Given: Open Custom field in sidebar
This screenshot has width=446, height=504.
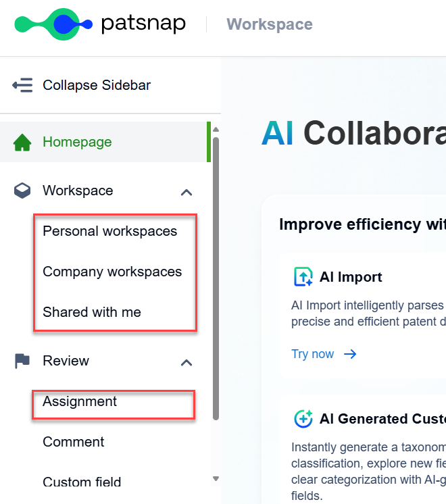Looking at the screenshot, I should pyautogui.click(x=82, y=482).
